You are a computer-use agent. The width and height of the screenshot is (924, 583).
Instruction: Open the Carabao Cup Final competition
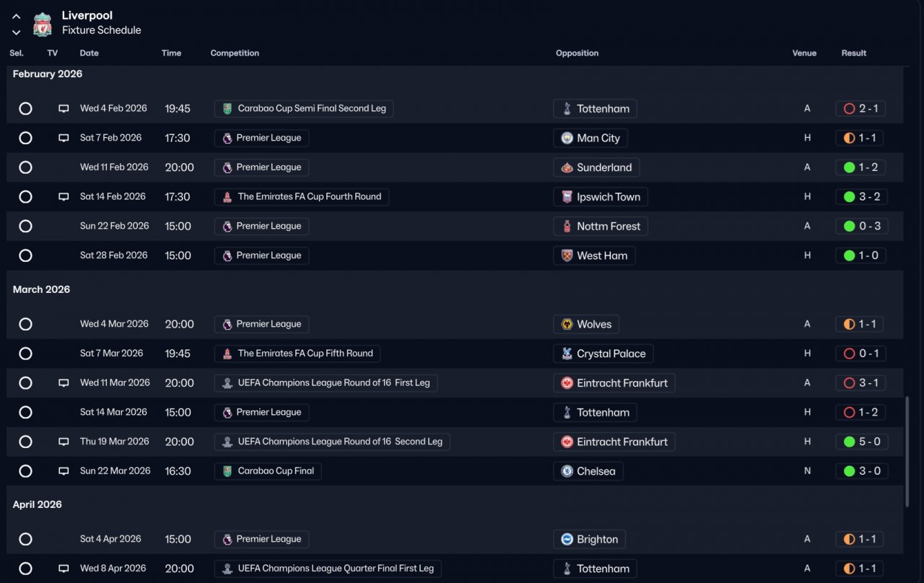(268, 471)
